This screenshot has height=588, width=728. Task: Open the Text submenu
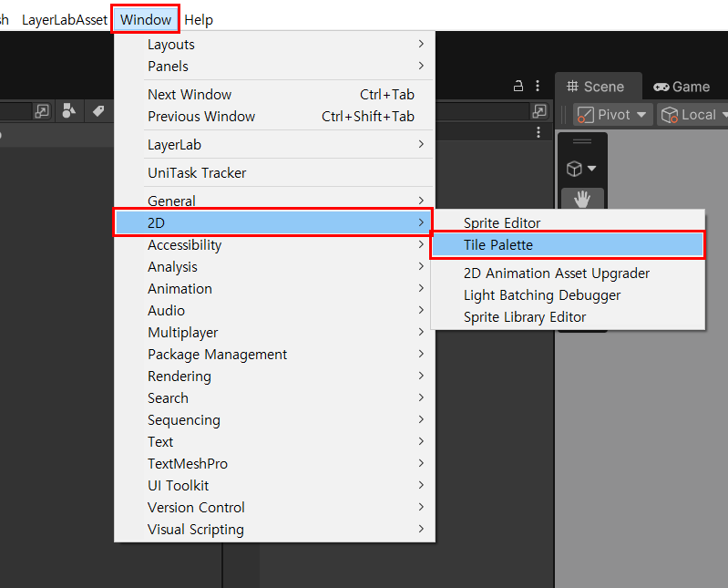coord(274,441)
